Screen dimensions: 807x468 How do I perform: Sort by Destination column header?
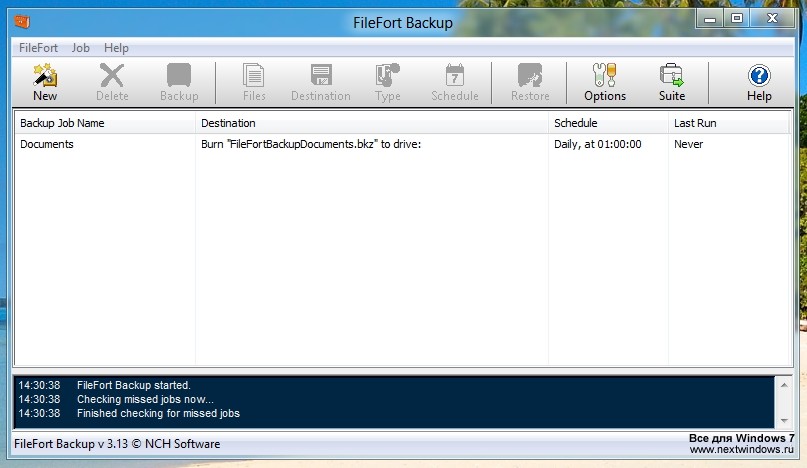tap(372, 123)
